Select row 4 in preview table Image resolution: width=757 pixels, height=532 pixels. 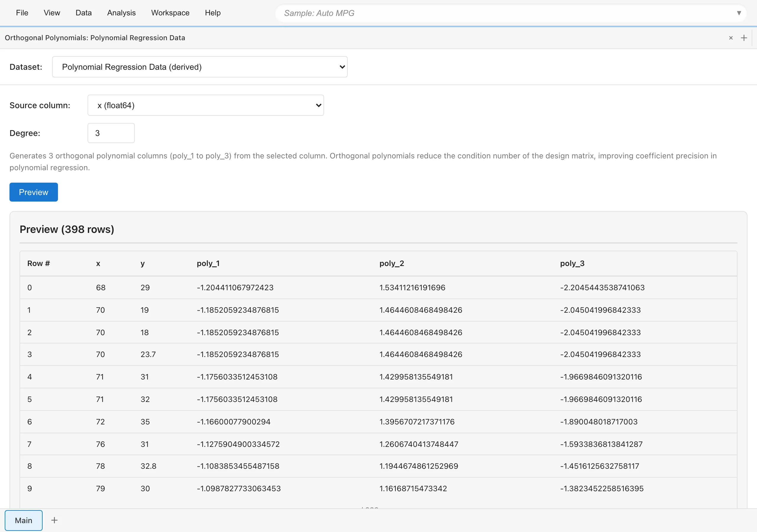pos(30,377)
